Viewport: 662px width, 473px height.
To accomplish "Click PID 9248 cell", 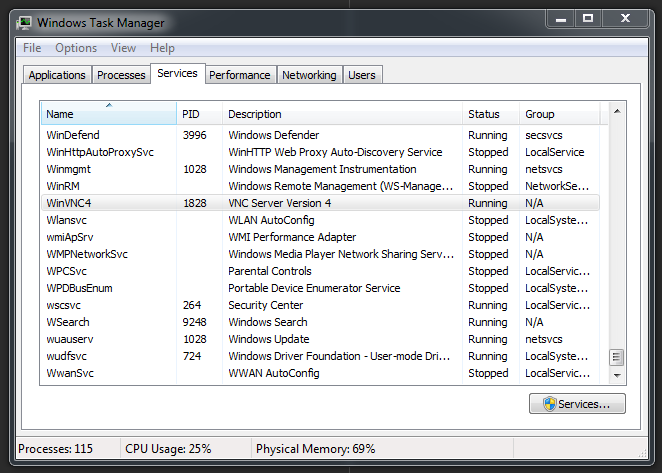I will click(194, 322).
